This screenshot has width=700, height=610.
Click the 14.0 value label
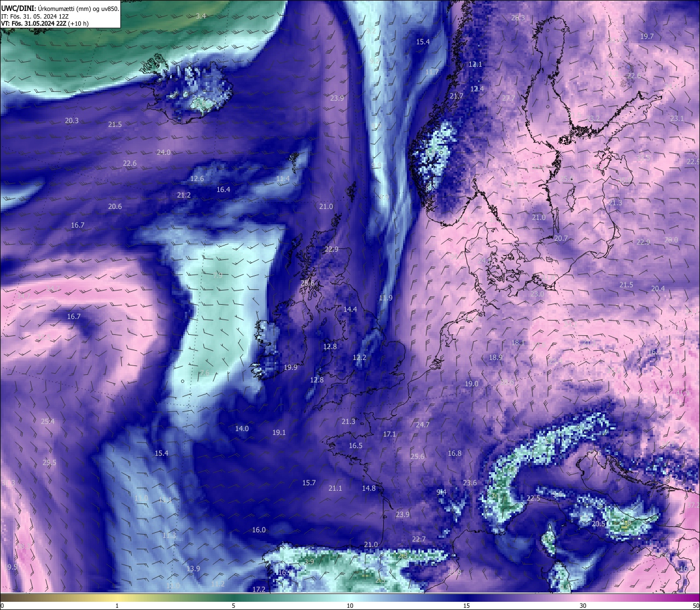coord(242,429)
